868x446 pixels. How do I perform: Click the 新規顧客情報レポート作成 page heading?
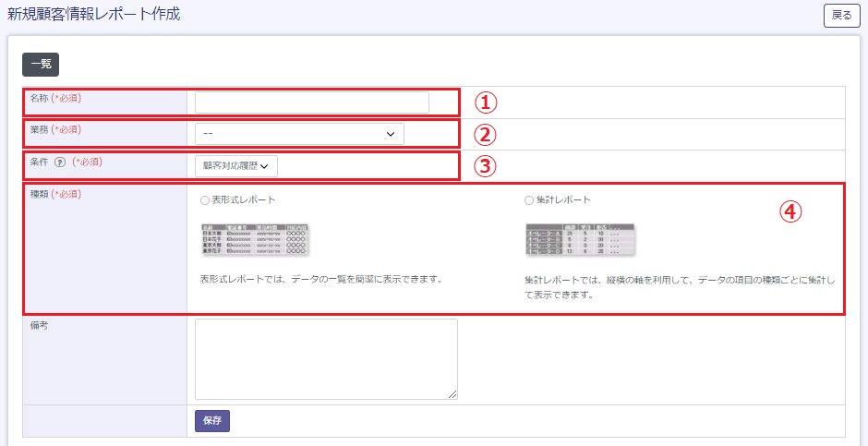[x=94, y=15]
